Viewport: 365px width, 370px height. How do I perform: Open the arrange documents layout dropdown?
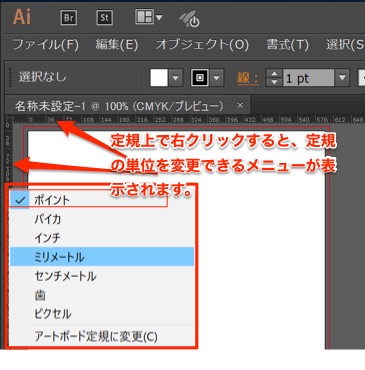click(x=148, y=17)
